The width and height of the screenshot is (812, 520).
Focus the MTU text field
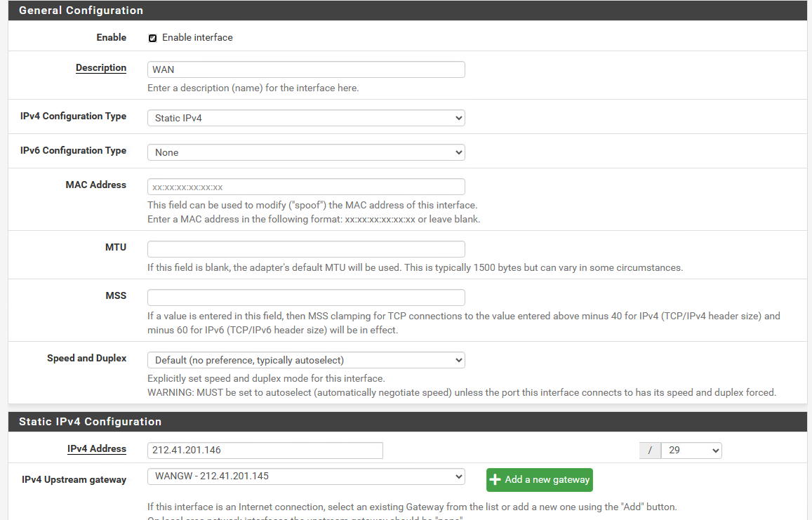pyautogui.click(x=306, y=249)
